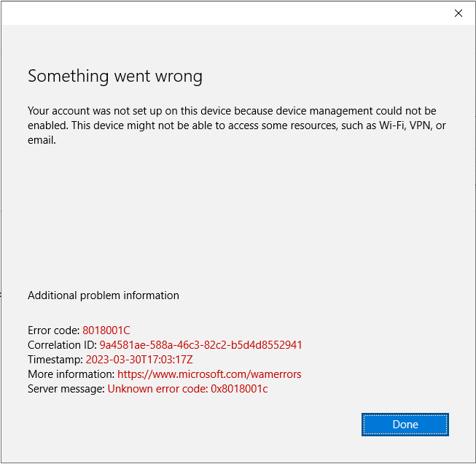Select the Correlation ID value
The width and height of the screenshot is (476, 464).
200,345
